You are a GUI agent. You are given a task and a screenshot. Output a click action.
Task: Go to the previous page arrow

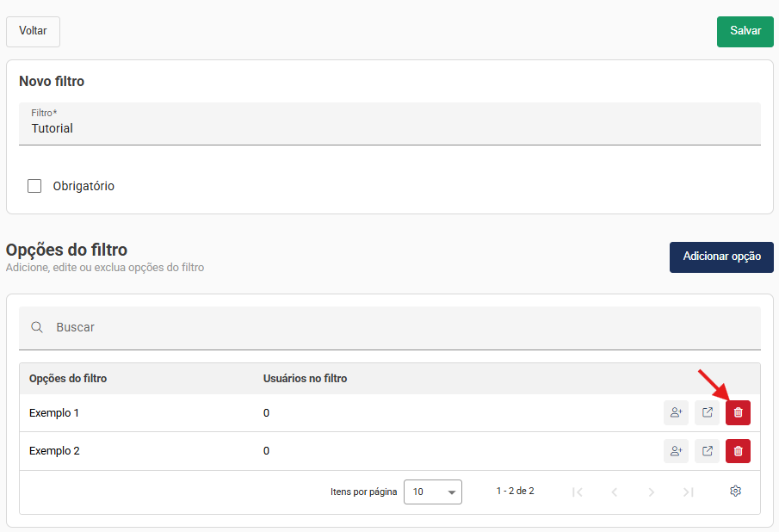click(x=615, y=492)
